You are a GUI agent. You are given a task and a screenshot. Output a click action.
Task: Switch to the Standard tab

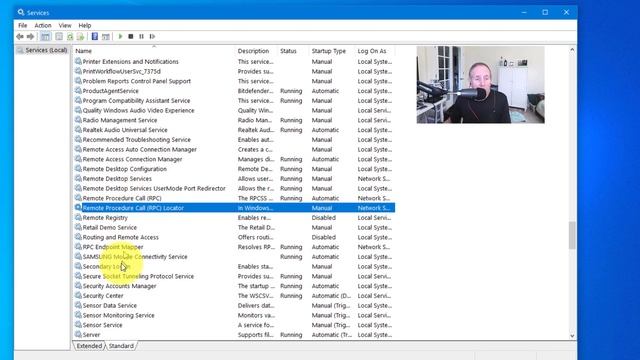coord(121,346)
